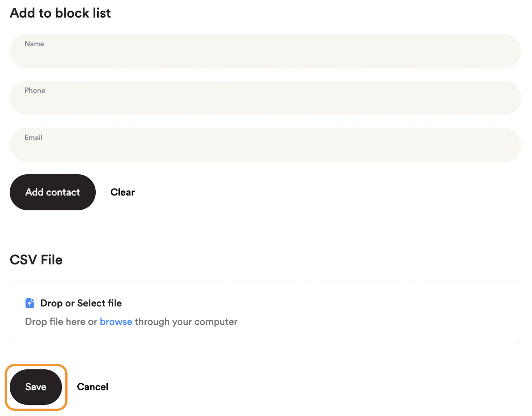Screen dimensions: 532x416
Task: Focus the Email field placeholder text
Action: pyautogui.click(x=33, y=137)
